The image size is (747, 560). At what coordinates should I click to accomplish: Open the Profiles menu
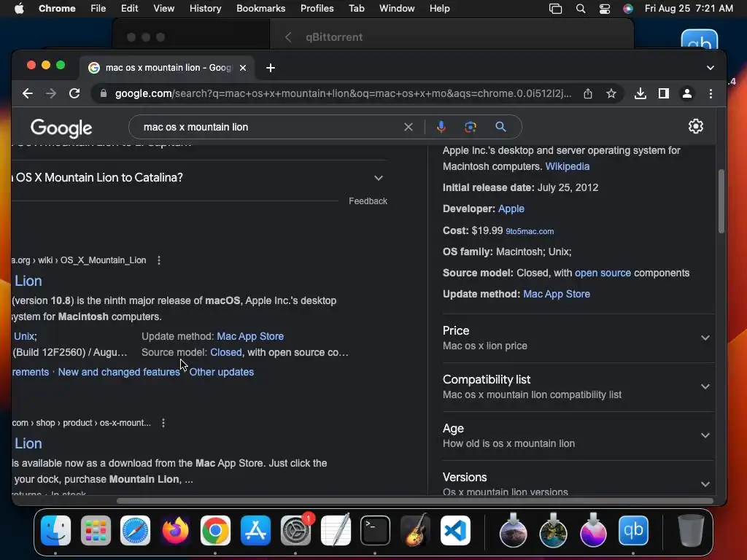(317, 9)
